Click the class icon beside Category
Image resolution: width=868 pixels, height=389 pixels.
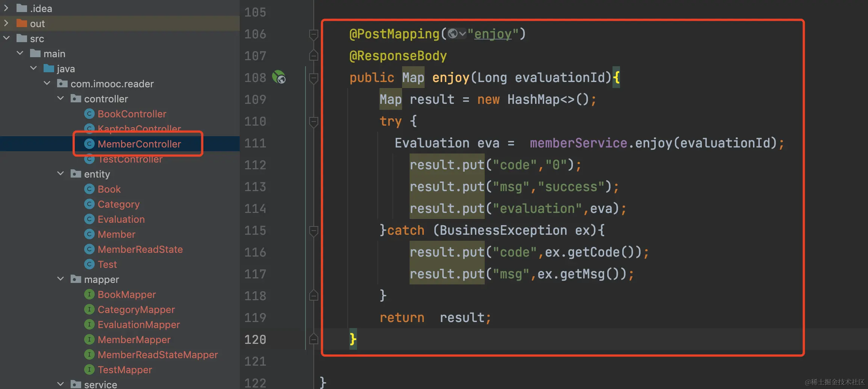pyautogui.click(x=89, y=204)
